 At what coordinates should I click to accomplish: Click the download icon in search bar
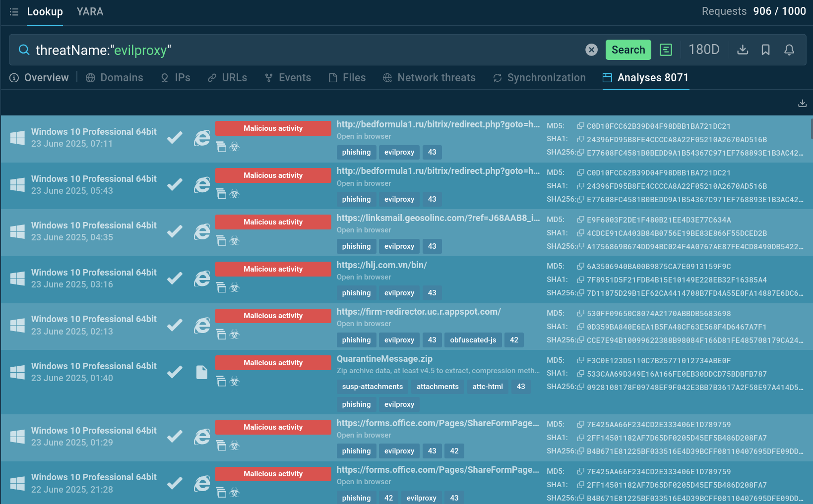pyautogui.click(x=743, y=50)
